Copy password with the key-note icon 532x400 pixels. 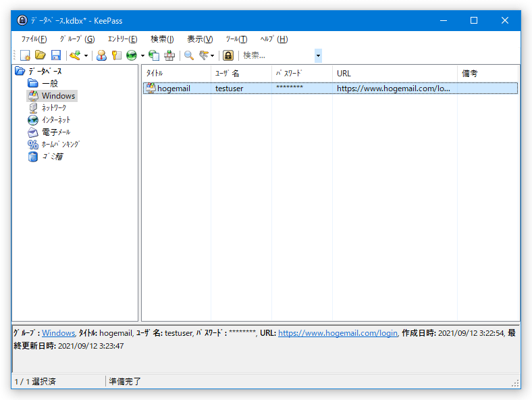pyautogui.click(x=116, y=55)
